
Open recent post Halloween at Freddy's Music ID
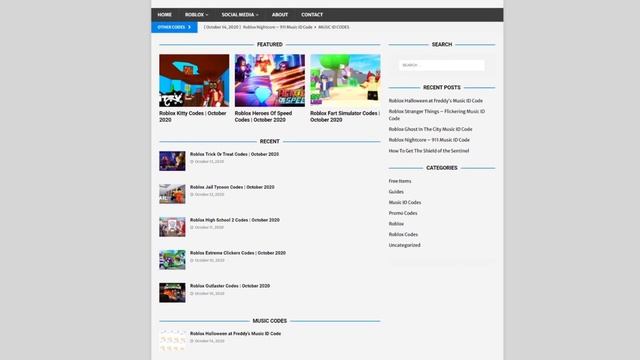pyautogui.click(x=436, y=100)
